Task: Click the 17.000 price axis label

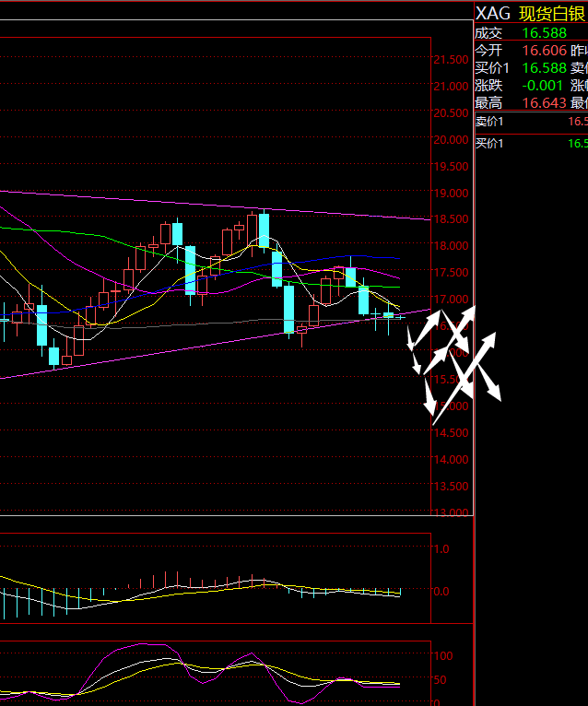Action: click(x=451, y=299)
